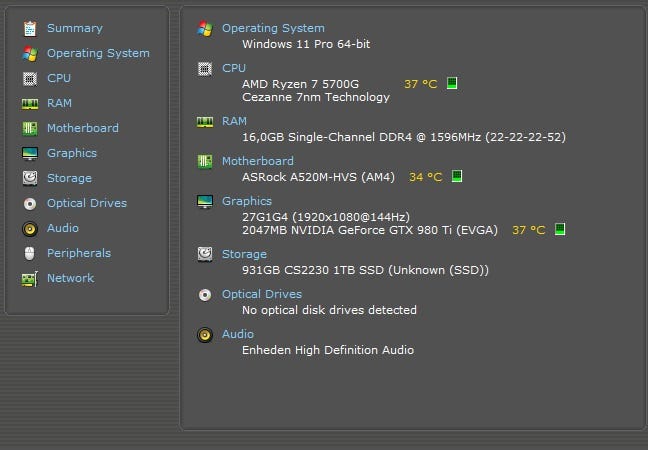648x450 pixels.
Task: Click the 37 °C CPU temperature reading
Action: pyautogui.click(x=420, y=84)
